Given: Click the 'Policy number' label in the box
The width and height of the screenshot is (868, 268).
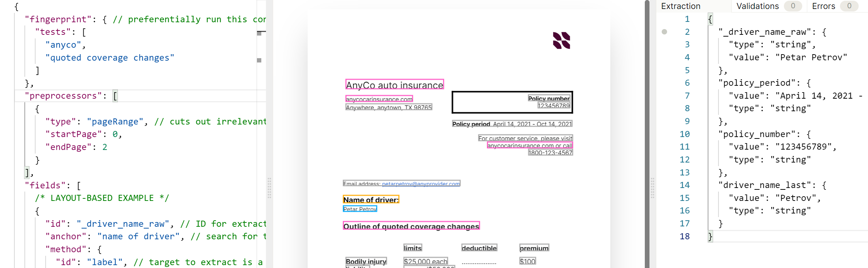Looking at the screenshot, I should click(549, 98).
